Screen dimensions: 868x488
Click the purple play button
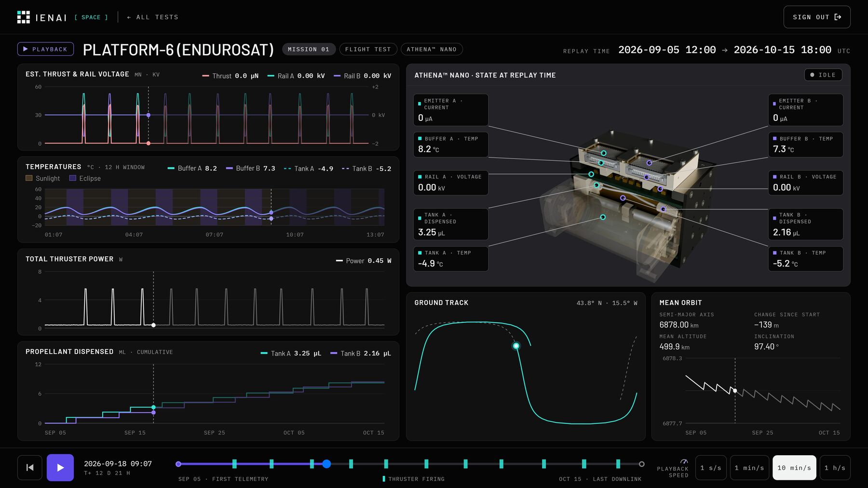click(x=60, y=467)
